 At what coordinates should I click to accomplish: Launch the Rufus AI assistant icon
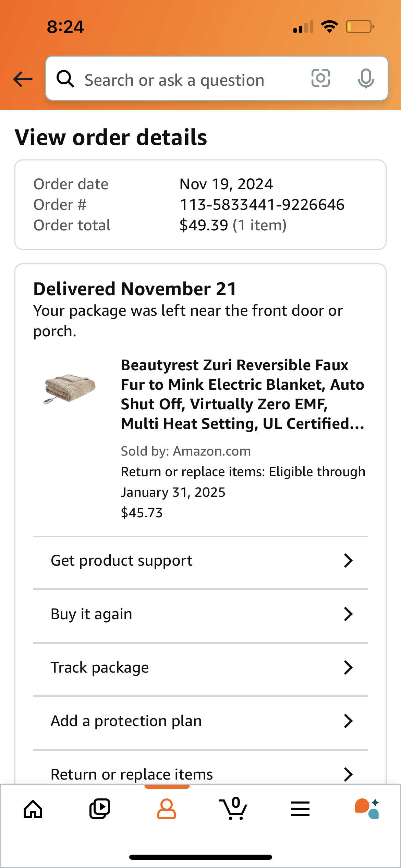[367, 809]
